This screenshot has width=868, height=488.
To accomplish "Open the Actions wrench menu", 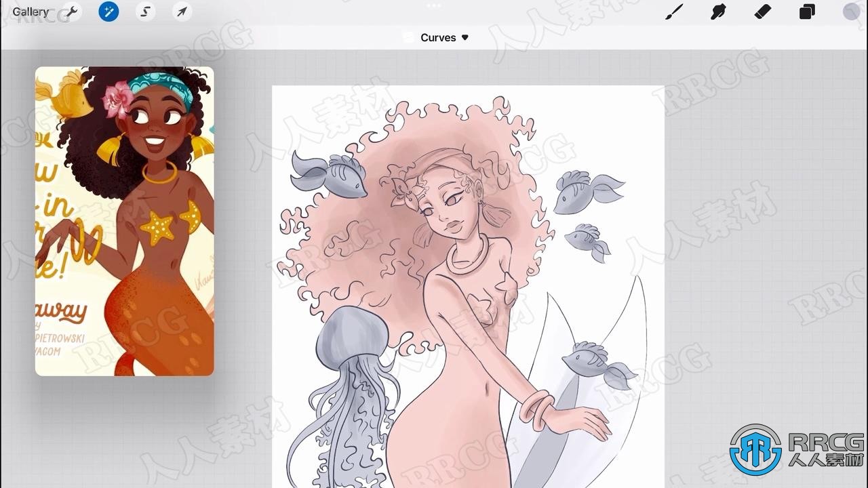I will [71, 12].
